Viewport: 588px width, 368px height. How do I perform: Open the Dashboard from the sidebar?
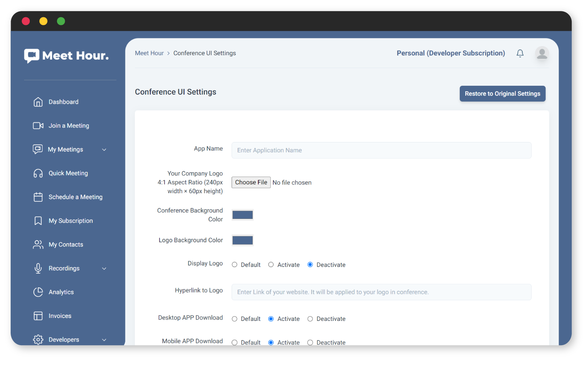point(63,102)
